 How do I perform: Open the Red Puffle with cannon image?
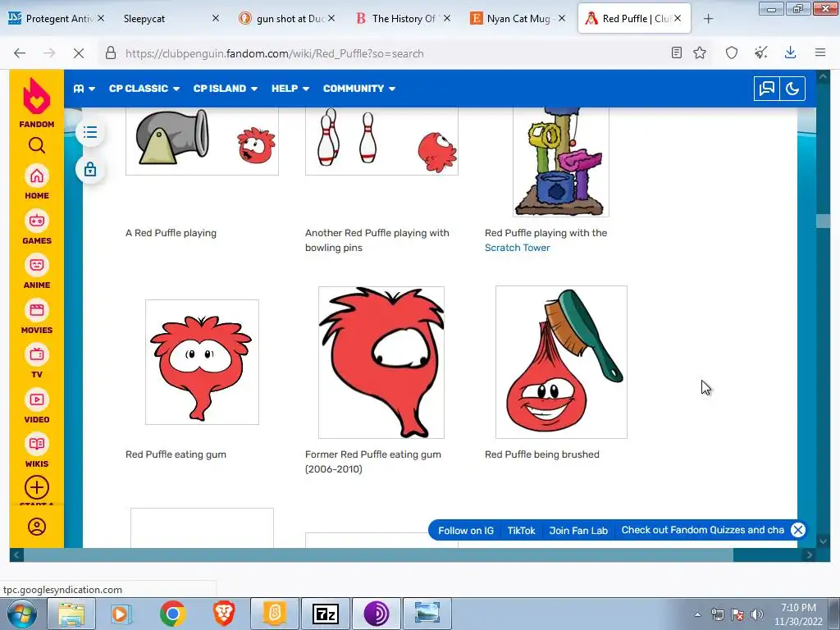click(x=202, y=141)
